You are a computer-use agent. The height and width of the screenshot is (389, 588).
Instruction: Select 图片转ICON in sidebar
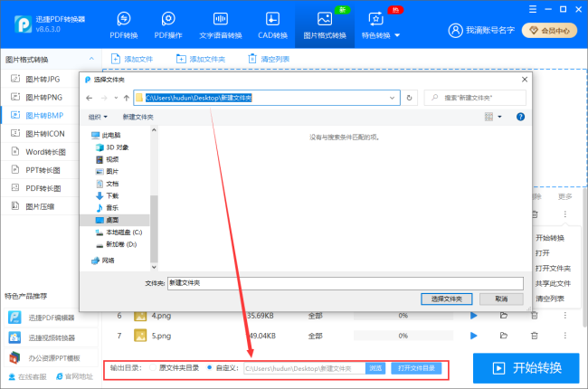(x=40, y=134)
